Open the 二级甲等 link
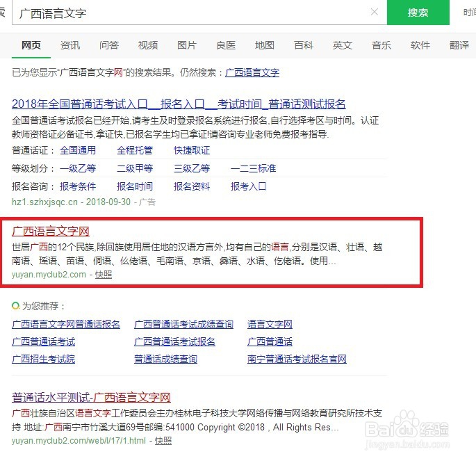Image resolution: width=476 pixels, height=461 pixels. click(135, 168)
